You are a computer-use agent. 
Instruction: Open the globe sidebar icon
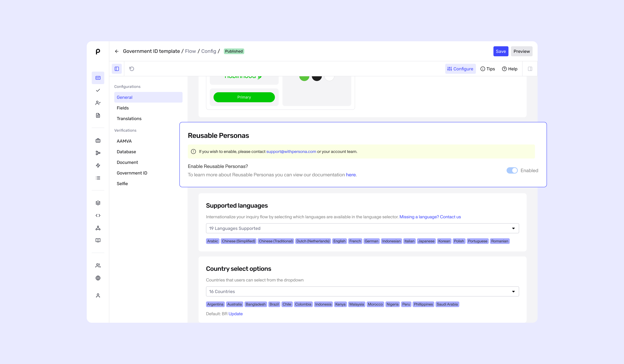[98, 278]
